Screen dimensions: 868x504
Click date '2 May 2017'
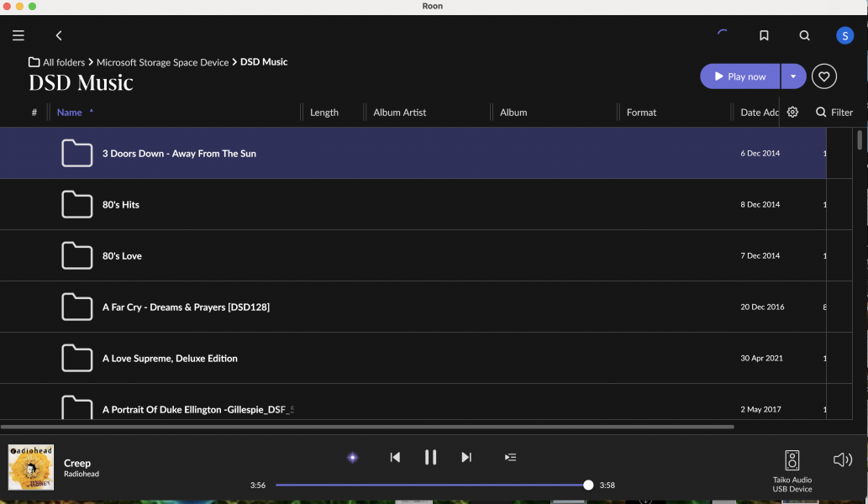tap(760, 409)
